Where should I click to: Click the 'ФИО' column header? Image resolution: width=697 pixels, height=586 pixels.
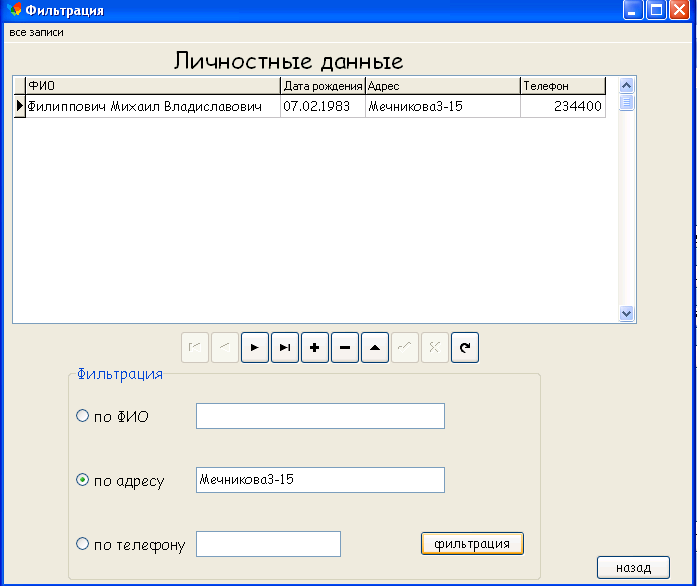[153, 85]
